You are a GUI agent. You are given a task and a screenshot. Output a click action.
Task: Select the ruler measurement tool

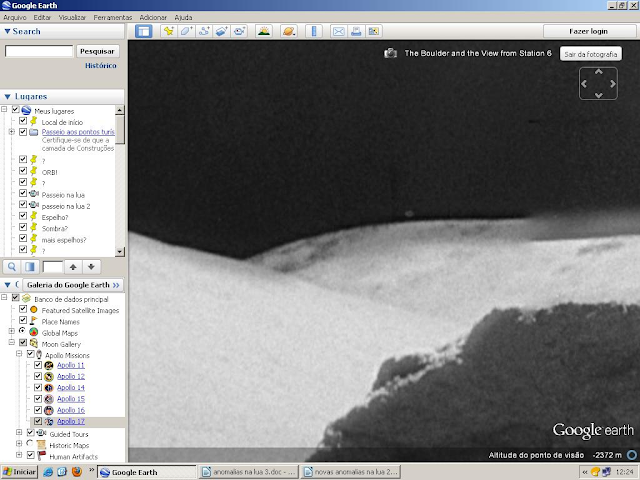314,31
